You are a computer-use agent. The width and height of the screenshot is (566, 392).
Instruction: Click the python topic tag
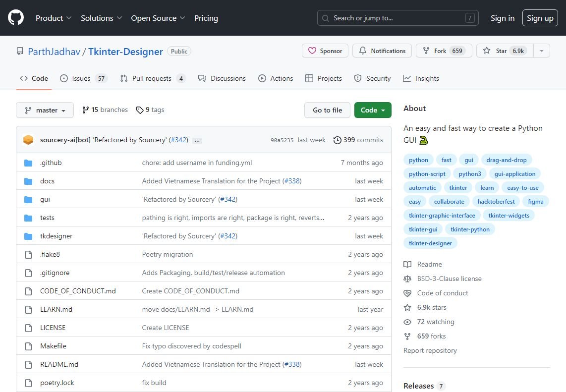pyautogui.click(x=418, y=160)
